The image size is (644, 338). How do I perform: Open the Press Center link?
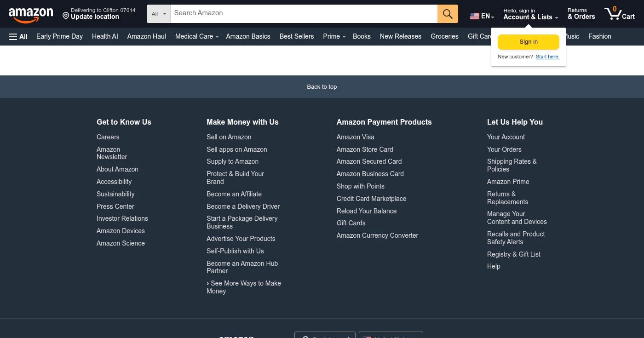click(115, 206)
